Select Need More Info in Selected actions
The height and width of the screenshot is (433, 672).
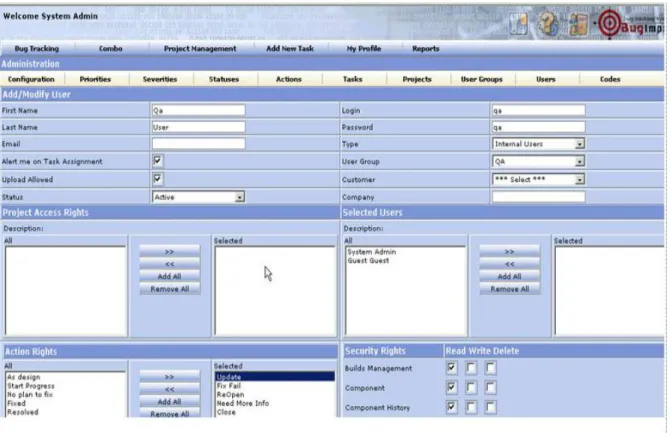click(x=243, y=403)
